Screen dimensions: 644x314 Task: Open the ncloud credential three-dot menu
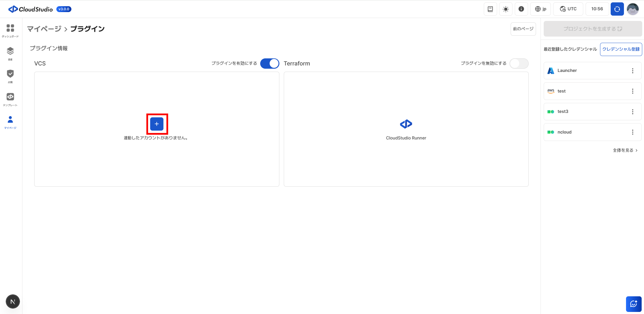pos(632,132)
